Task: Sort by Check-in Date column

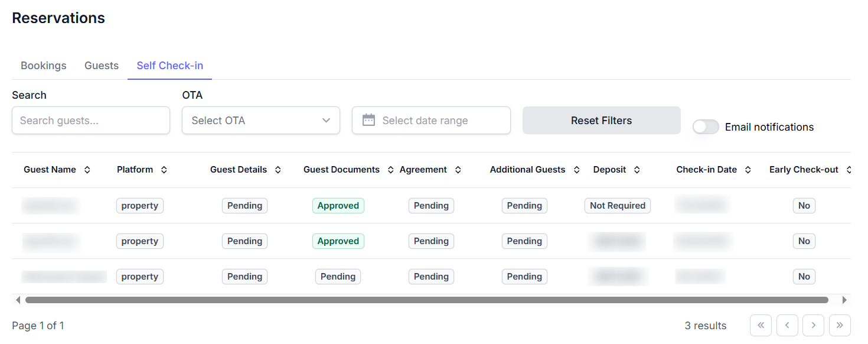Action: [748, 170]
